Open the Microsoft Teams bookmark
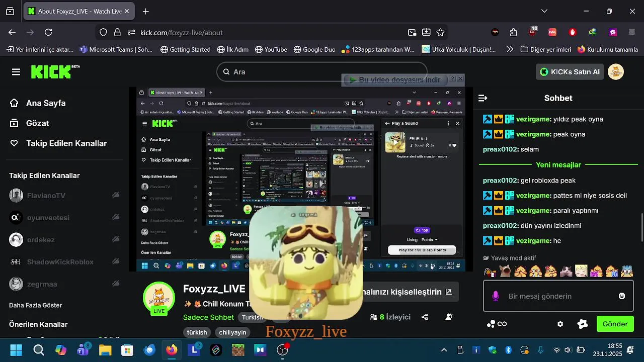Image resolution: width=644 pixels, height=362 pixels. pyautogui.click(x=116, y=49)
